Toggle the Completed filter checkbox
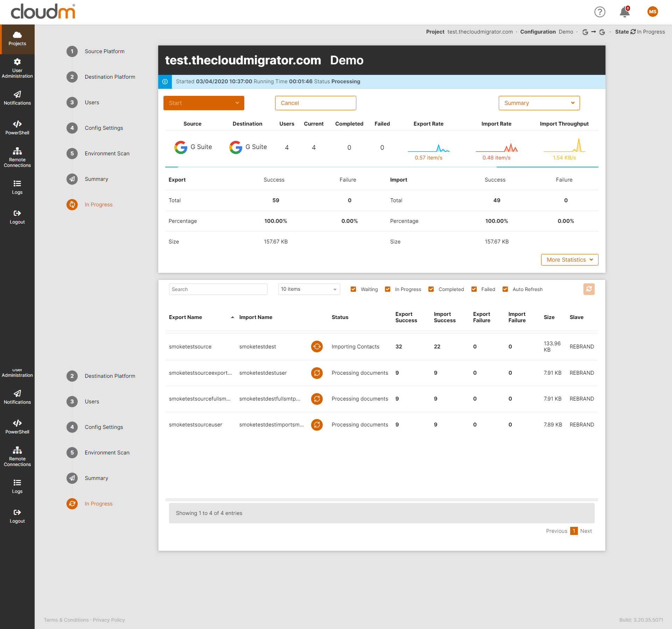 pos(431,289)
